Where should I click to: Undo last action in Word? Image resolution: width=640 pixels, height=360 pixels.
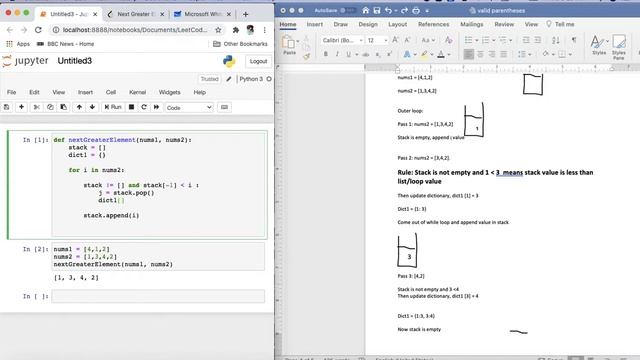389,10
